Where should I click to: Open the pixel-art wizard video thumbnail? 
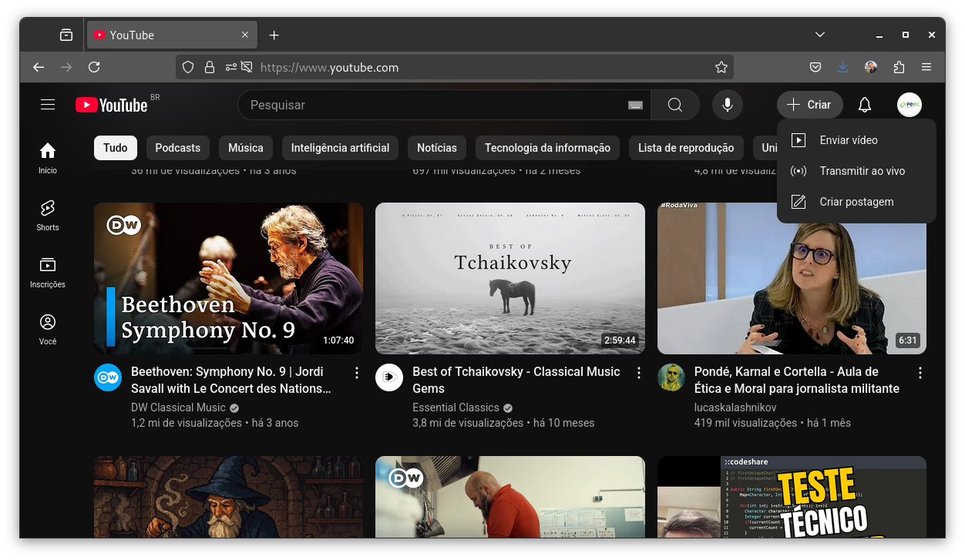(228, 497)
